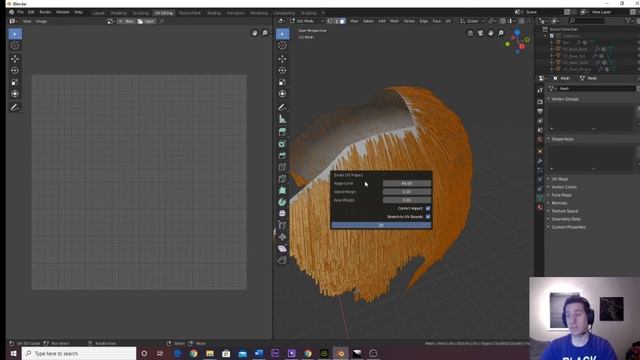Expand the Texture Space panel

click(564, 211)
